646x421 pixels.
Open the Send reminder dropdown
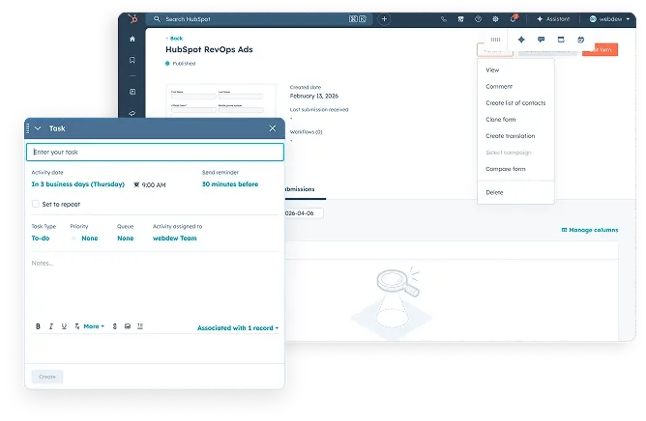click(x=230, y=184)
